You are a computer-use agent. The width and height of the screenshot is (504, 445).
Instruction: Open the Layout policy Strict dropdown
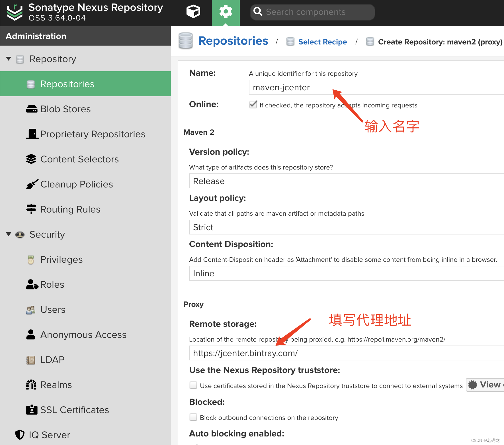[347, 227]
